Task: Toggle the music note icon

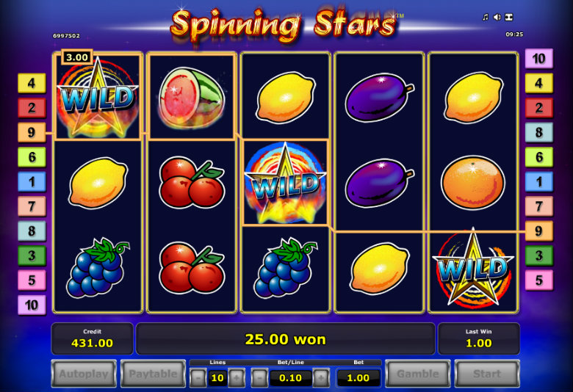Action: click(x=486, y=17)
